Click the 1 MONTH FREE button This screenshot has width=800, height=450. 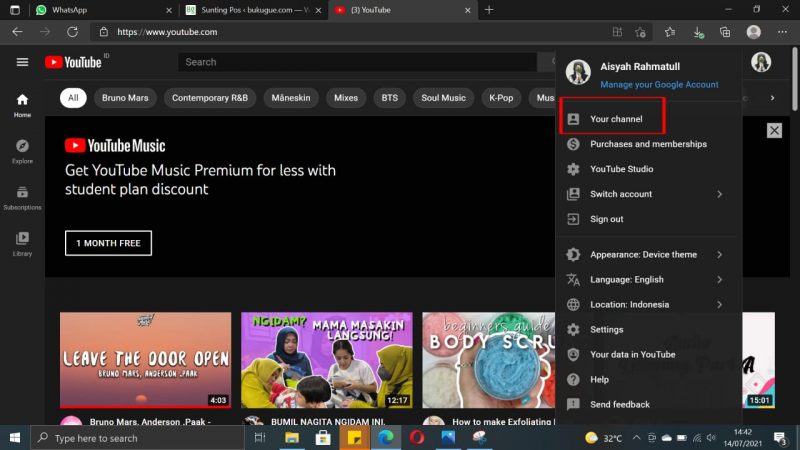(x=108, y=243)
